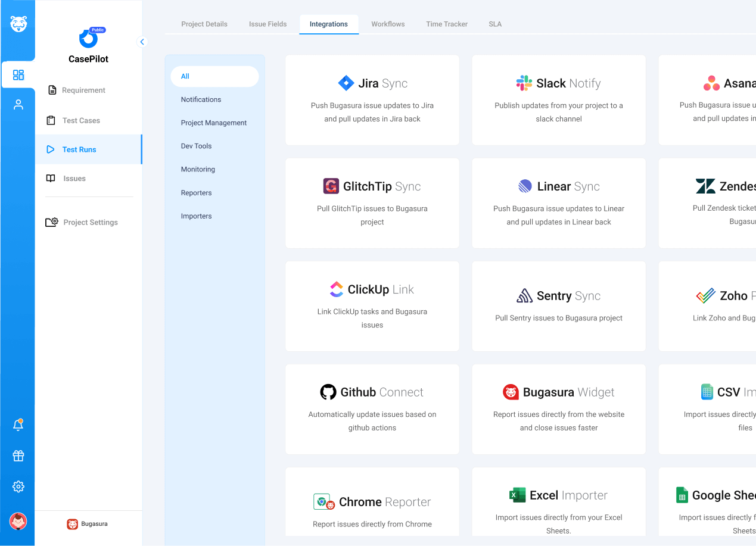
Task: Click the ClickUp logo icon
Action: tap(337, 289)
